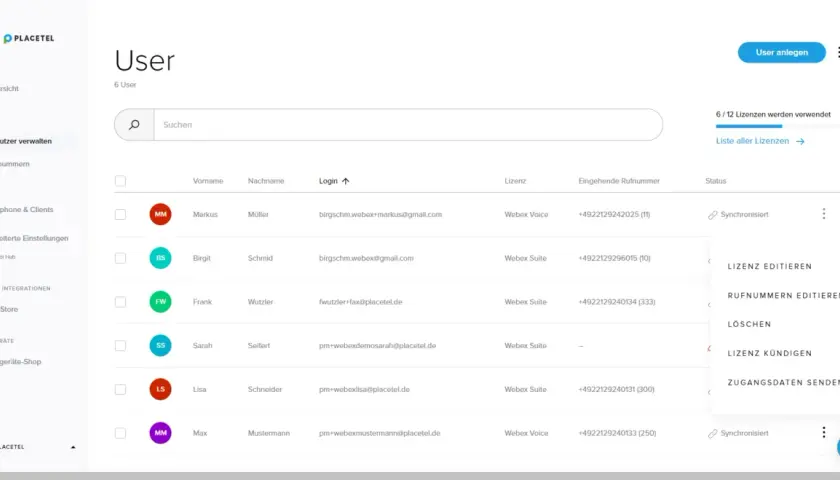Open three-dot menu for Max Mustermann
The height and width of the screenshot is (480, 840).
tap(823, 432)
